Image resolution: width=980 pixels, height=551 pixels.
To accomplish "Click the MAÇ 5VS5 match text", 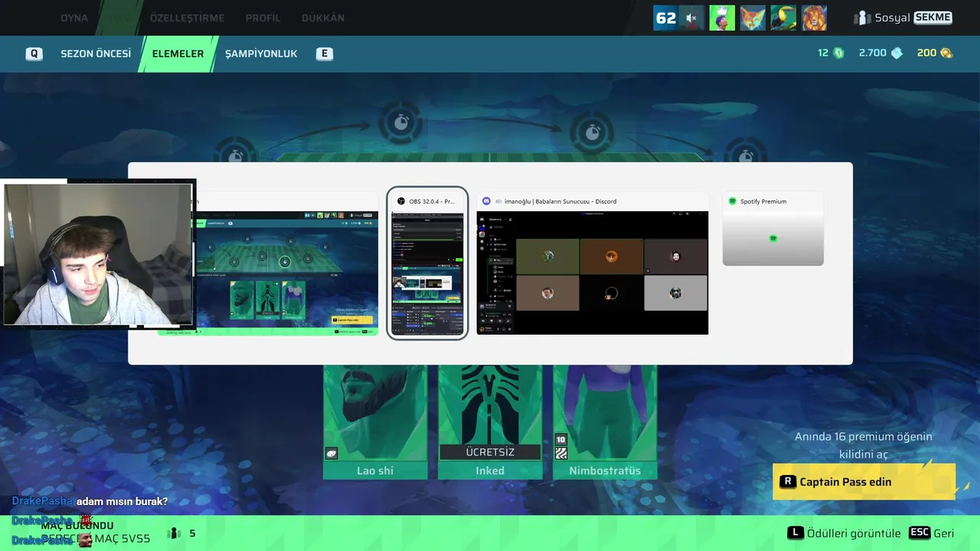I will coord(122,539).
